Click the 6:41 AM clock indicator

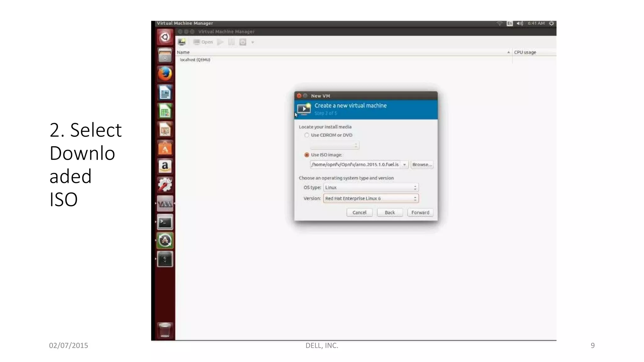(536, 23)
